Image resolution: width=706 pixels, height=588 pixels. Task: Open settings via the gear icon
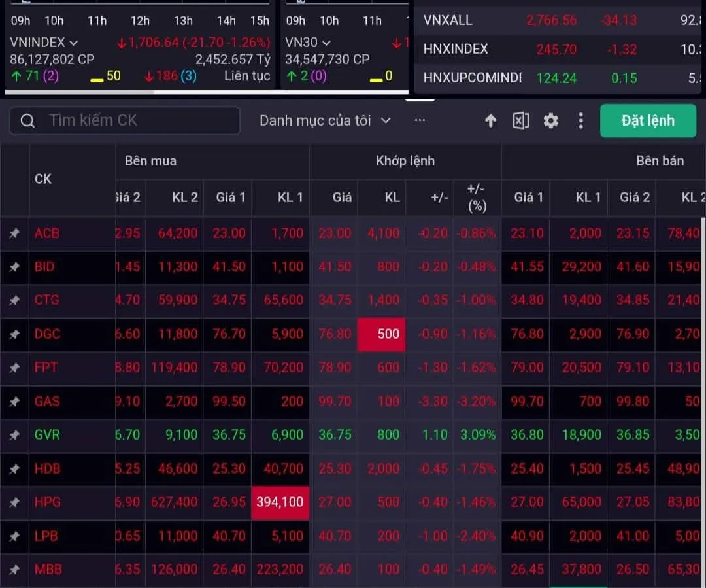point(551,121)
